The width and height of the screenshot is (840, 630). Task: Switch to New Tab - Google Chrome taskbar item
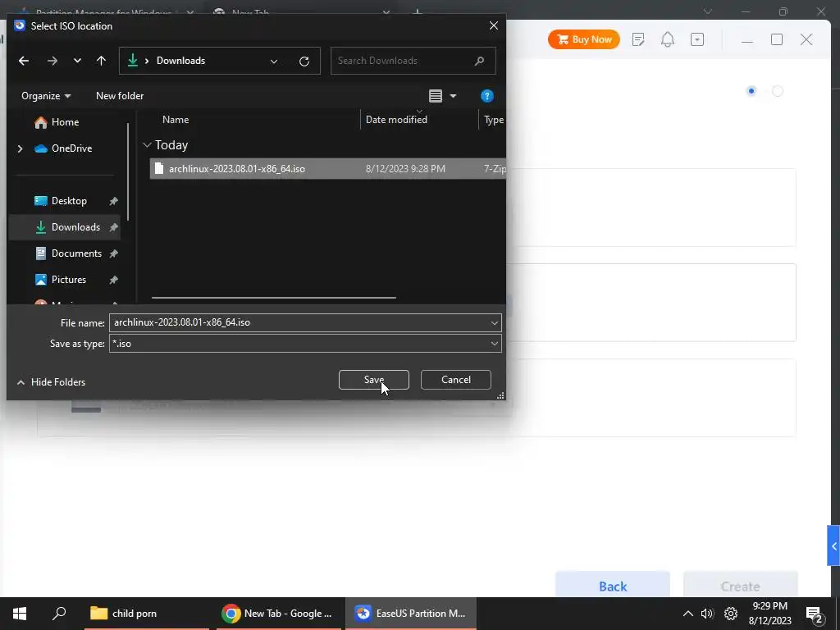click(279, 614)
